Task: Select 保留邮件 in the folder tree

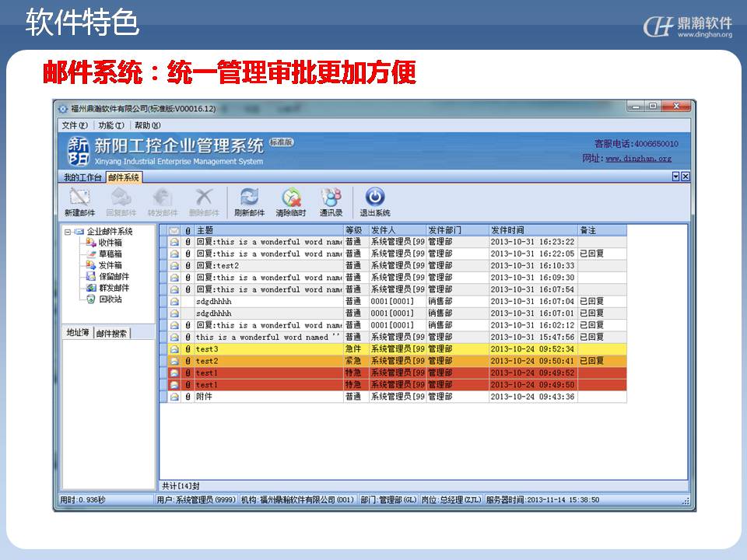Action: (114, 277)
